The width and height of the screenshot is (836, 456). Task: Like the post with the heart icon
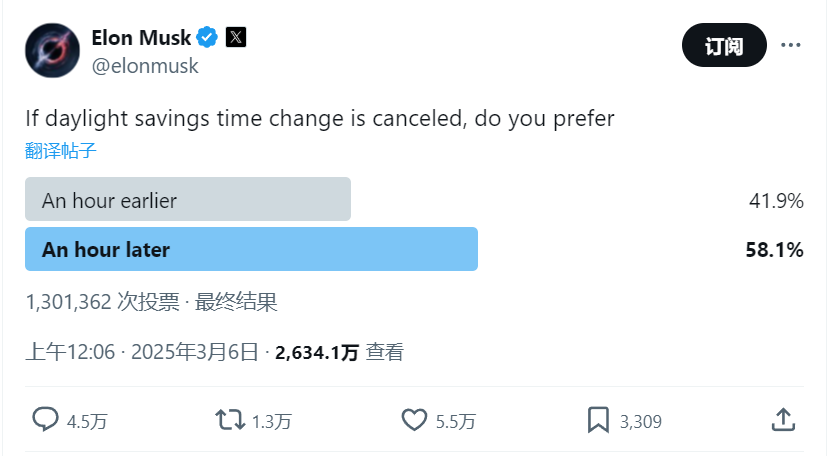[x=414, y=420]
